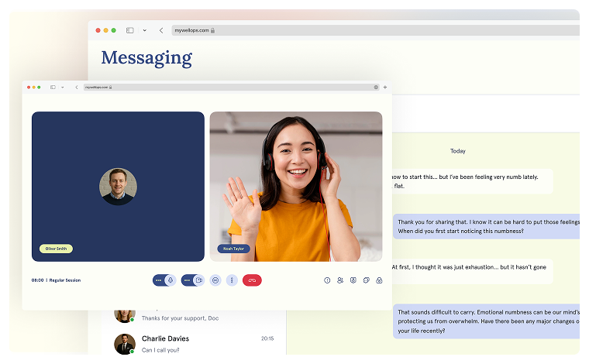Open the participants panel icon

coord(340,280)
